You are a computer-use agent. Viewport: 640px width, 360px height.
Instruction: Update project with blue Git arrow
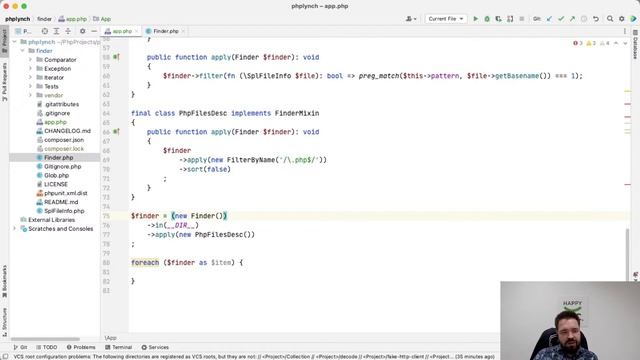549,19
